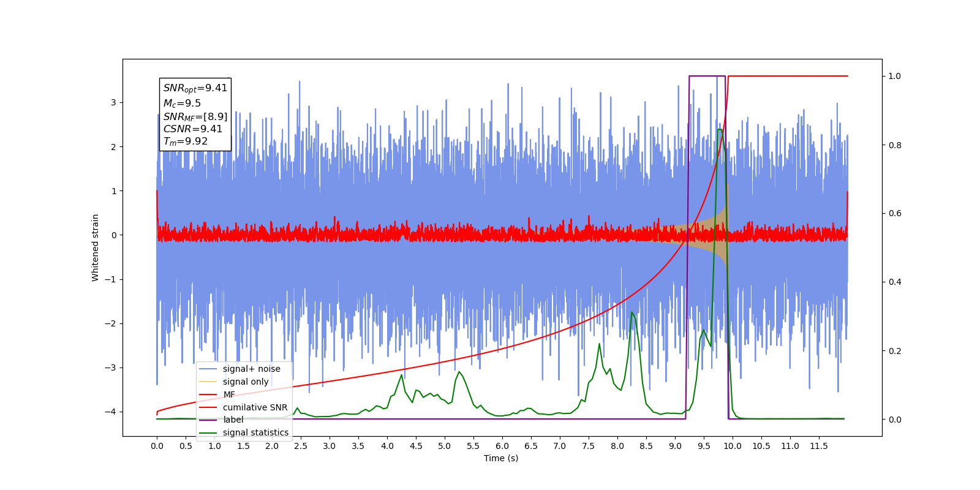This screenshot has width=980, height=490.
Task: Click the right-axis tick label 1.0
Action: pyautogui.click(x=895, y=76)
